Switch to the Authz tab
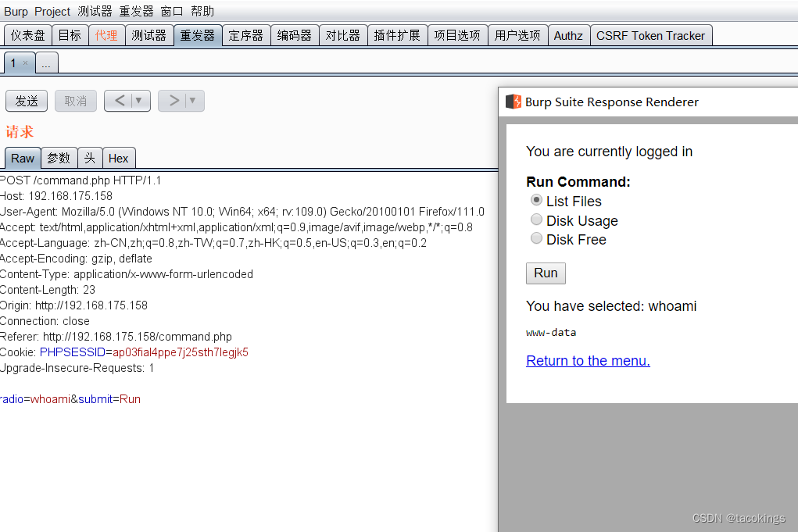This screenshot has width=798, height=532. 568,36
